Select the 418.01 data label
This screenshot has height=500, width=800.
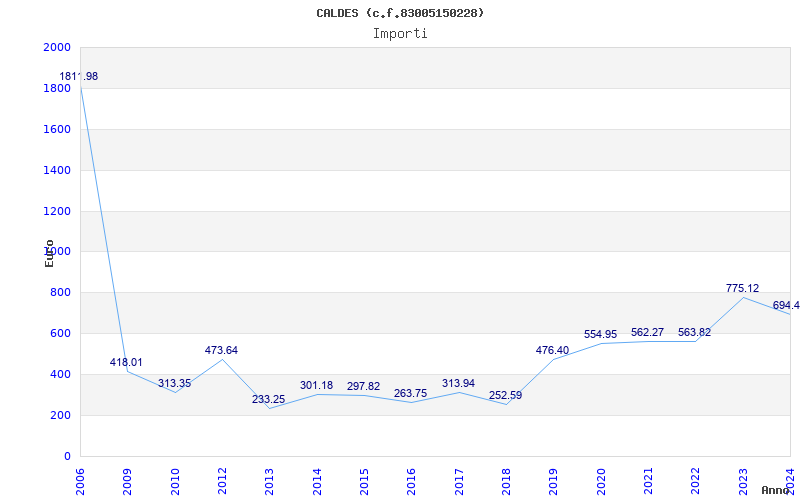126,362
